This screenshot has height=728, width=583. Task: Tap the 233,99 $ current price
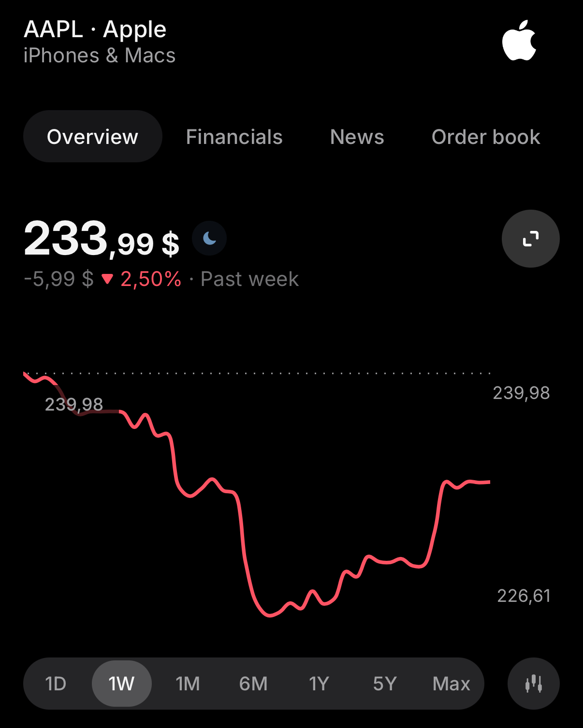pyautogui.click(x=102, y=239)
